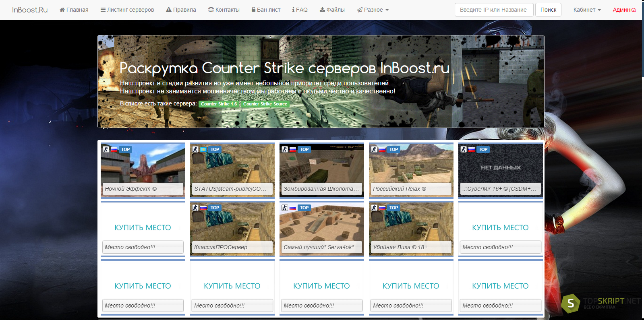Click the Russian flag on Ночной Эффект card
Viewport: 644px width, 320px height.
click(114, 149)
